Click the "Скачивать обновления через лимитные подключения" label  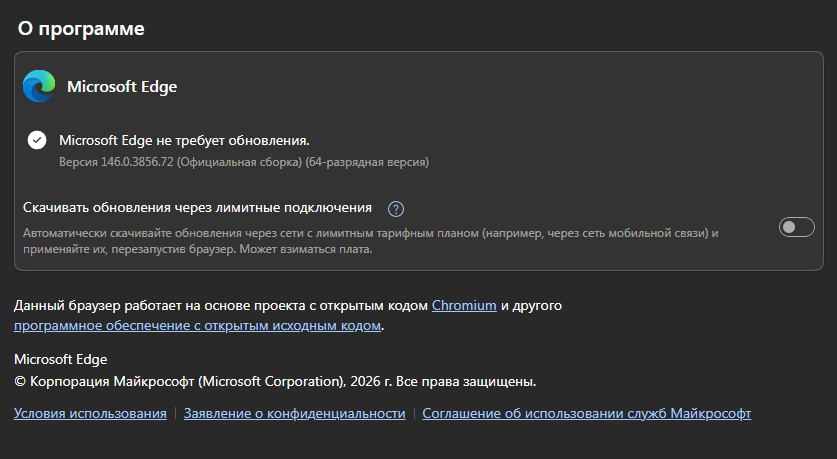pos(198,208)
